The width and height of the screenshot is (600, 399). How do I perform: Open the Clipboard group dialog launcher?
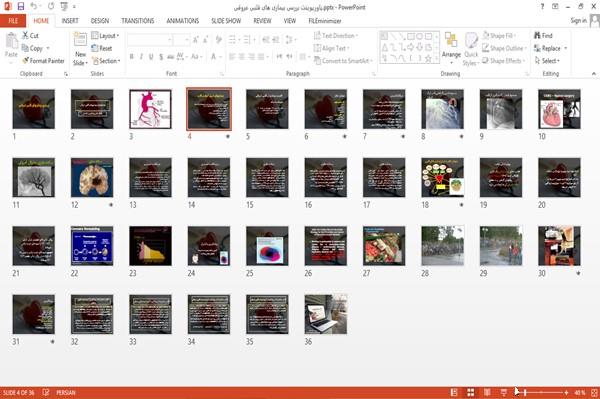[66, 74]
